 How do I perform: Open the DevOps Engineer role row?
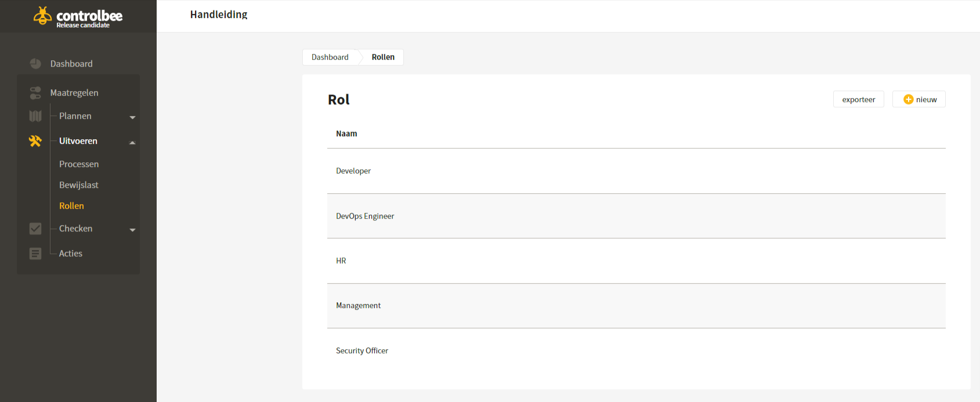[x=637, y=216]
